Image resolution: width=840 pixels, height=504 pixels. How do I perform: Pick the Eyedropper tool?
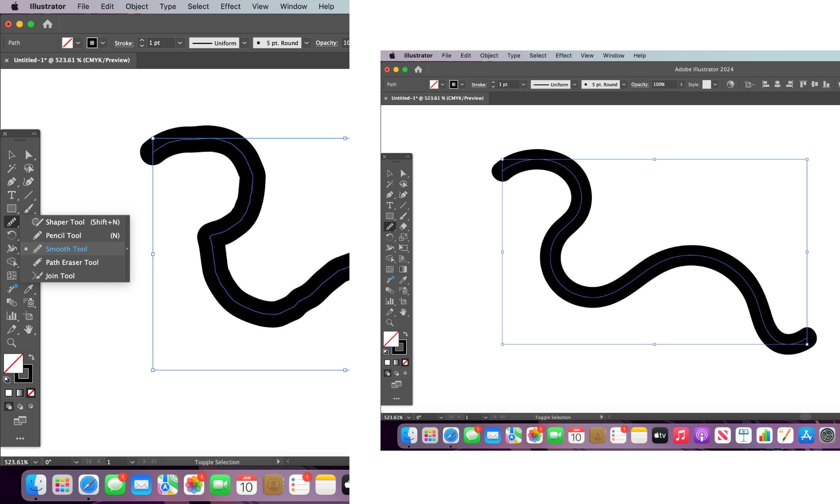(29, 289)
